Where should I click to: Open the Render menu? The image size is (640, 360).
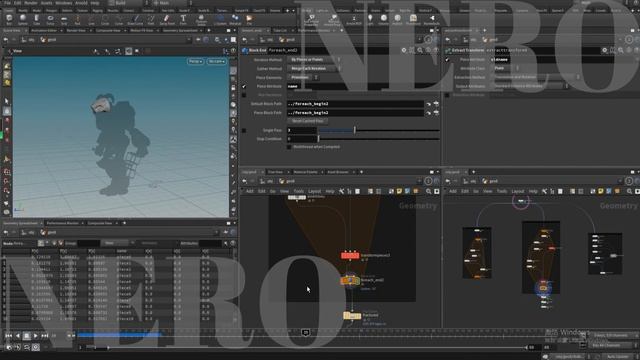tap(31, 3)
